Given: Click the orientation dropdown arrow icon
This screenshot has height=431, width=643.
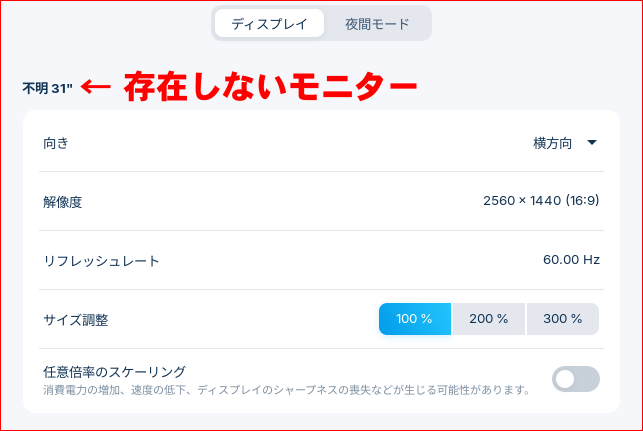Looking at the screenshot, I should tap(592, 143).
